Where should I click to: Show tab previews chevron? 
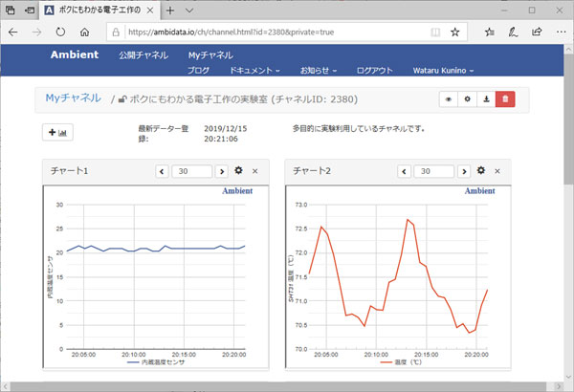pos(189,11)
